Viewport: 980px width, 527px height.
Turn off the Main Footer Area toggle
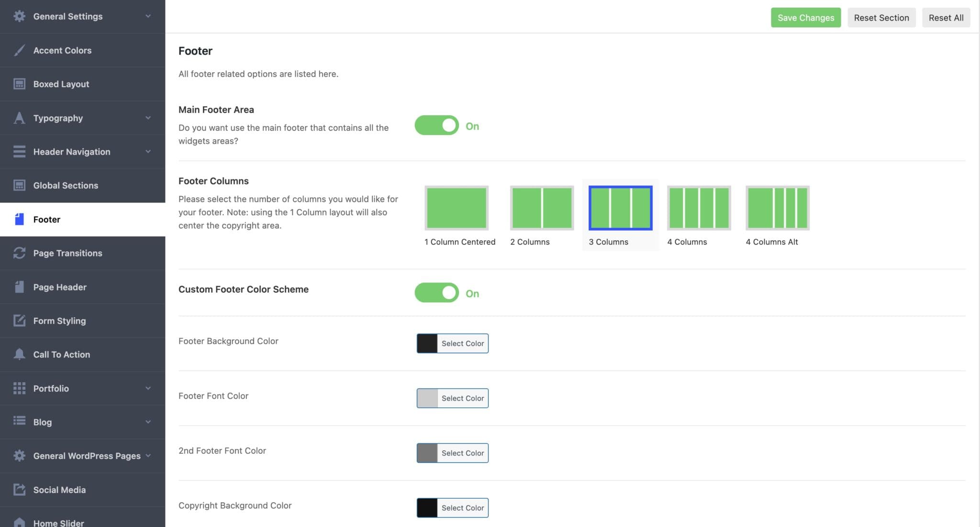pos(436,125)
